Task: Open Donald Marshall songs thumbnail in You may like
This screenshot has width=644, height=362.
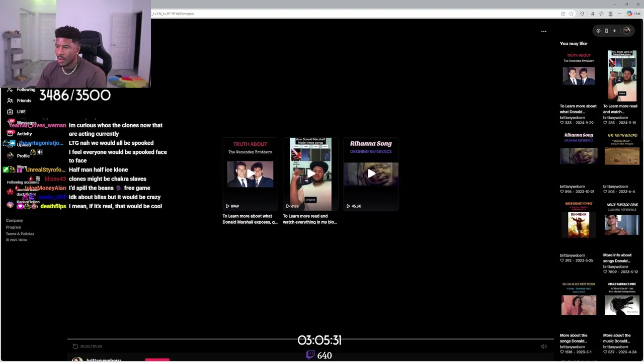Action: tap(622, 75)
